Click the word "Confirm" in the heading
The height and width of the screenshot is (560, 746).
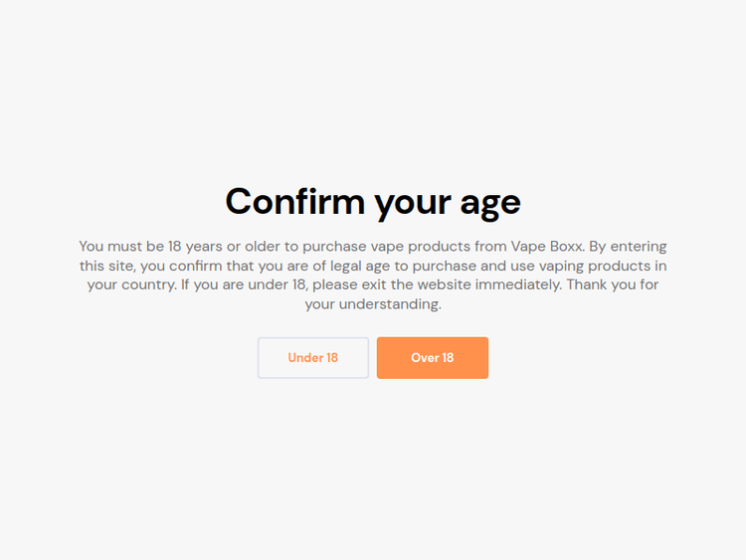click(295, 202)
